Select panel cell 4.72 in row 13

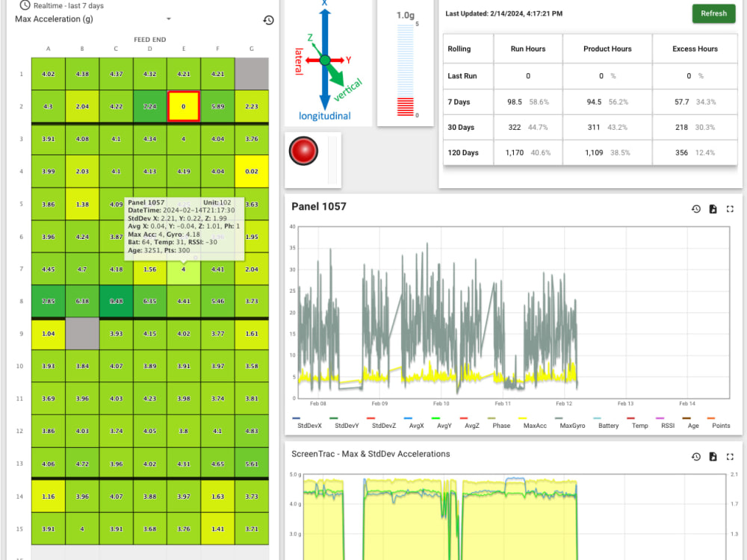(x=82, y=464)
